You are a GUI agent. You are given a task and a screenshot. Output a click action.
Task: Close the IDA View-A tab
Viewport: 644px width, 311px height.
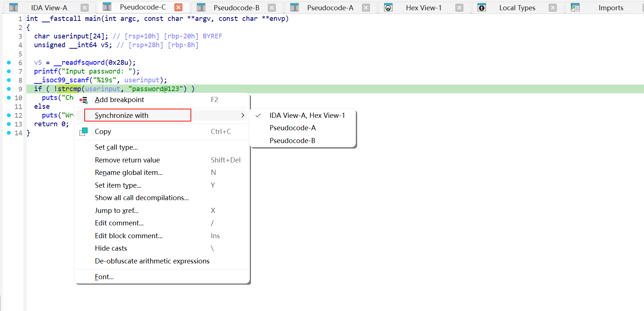pyautogui.click(x=85, y=8)
